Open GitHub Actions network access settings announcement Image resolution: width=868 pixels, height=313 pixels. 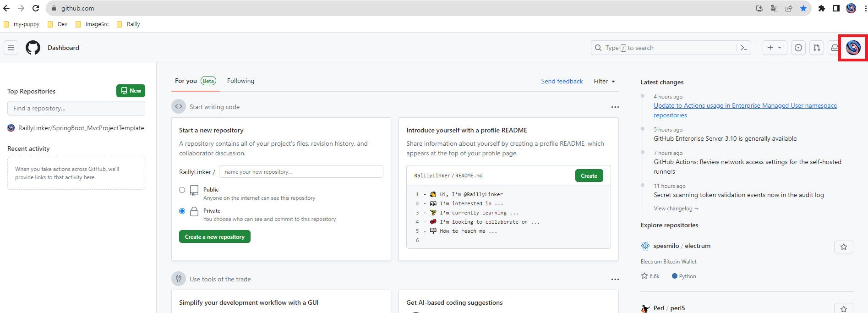[x=748, y=167]
